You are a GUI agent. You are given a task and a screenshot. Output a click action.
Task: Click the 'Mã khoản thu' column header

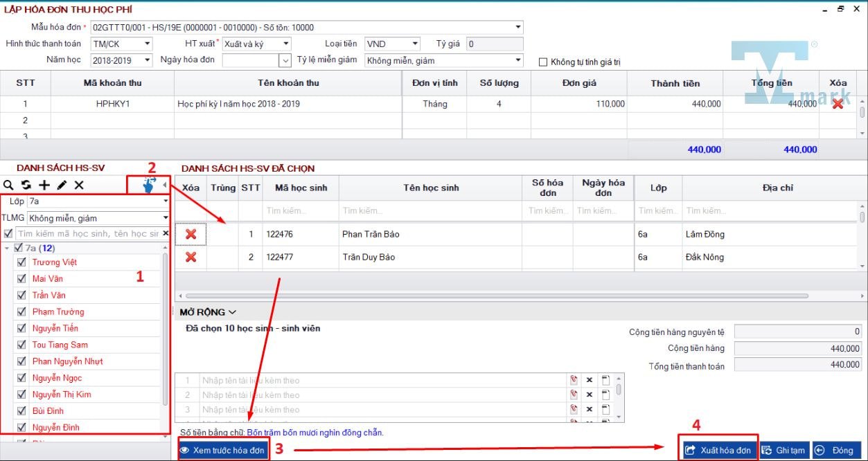pyautogui.click(x=112, y=83)
